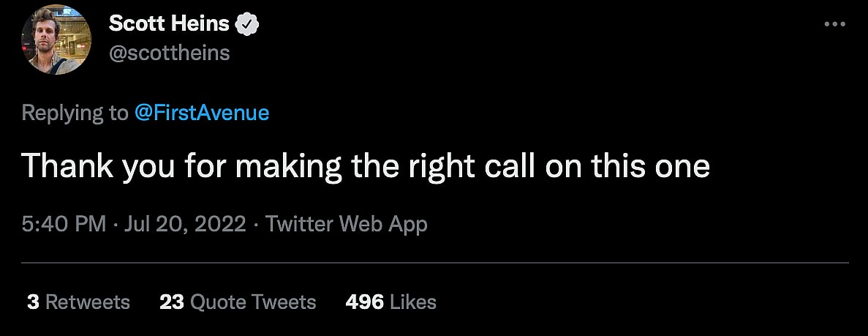The height and width of the screenshot is (336, 868).
Task: Click the retweet count number 3
Action: (33, 302)
